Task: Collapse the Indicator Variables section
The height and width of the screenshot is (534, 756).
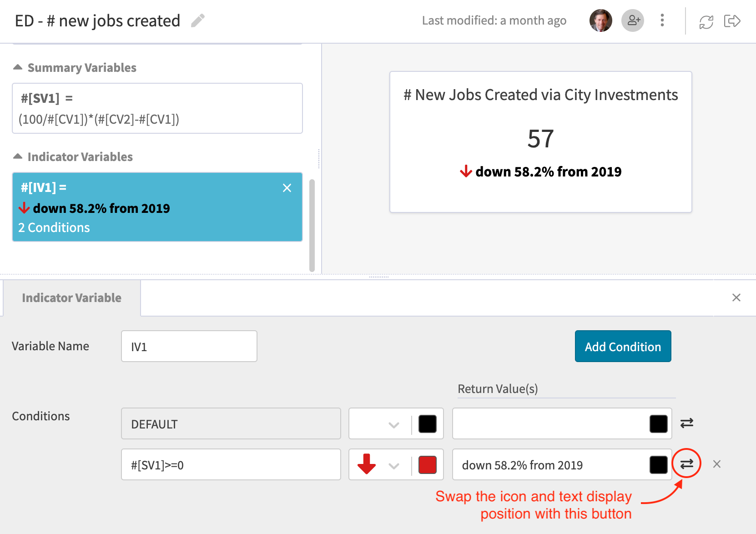Action: coord(17,156)
